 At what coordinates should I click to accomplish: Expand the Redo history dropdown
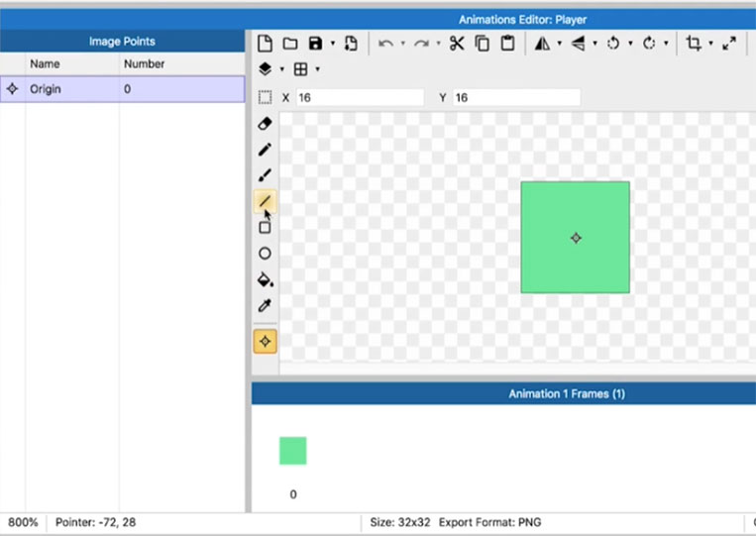pyautogui.click(x=438, y=44)
